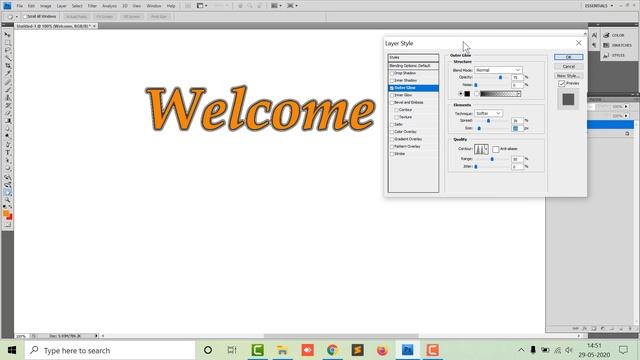Click the Spread slider handle

click(x=488, y=121)
